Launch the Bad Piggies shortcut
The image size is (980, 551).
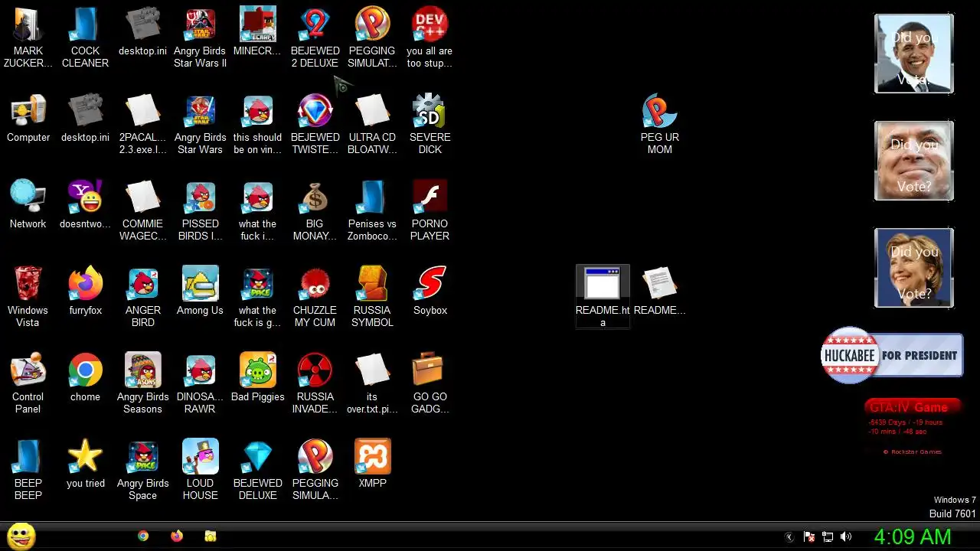(x=257, y=378)
